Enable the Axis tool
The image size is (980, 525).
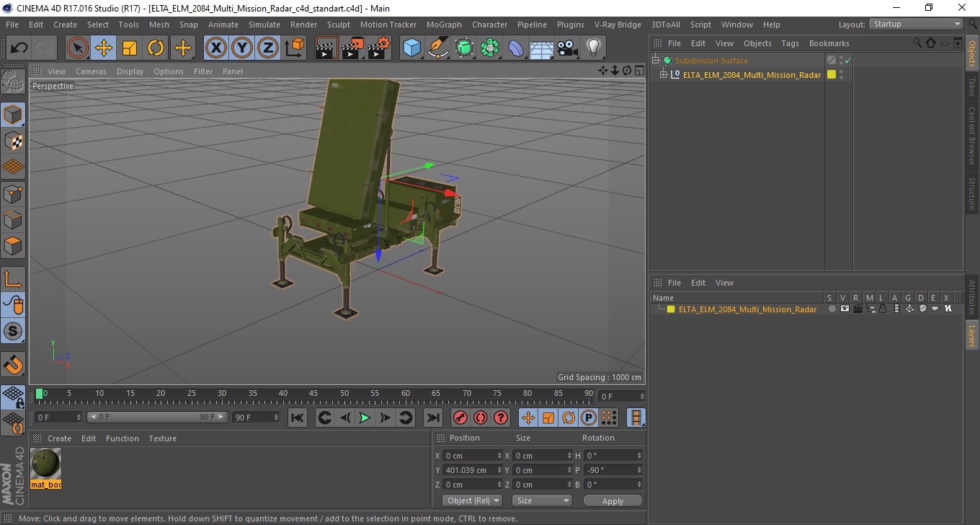tap(13, 278)
